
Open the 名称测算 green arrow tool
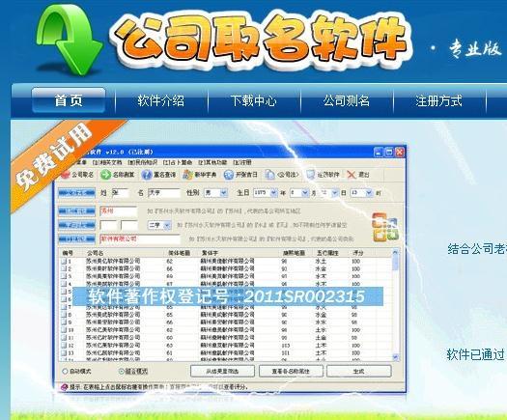pyautogui.click(x=105, y=175)
